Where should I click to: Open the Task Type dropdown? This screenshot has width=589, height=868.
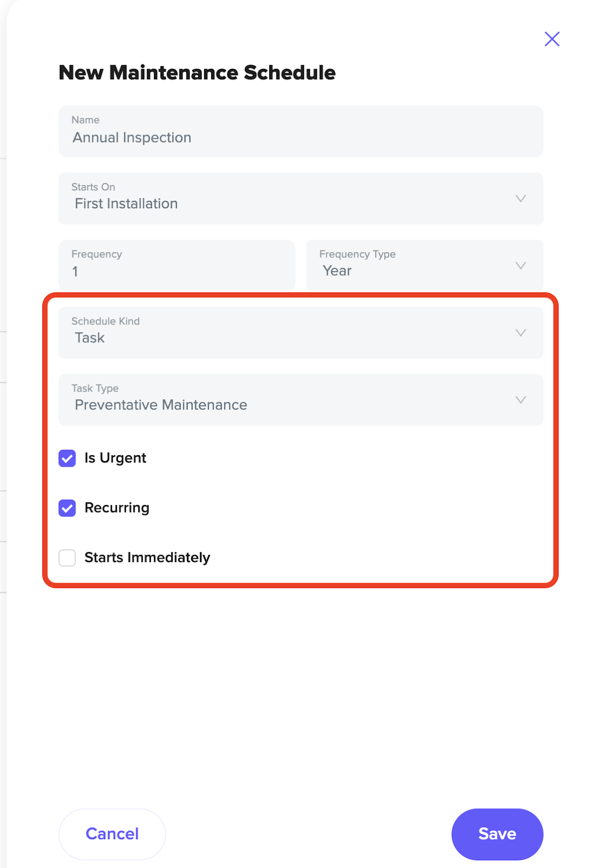[301, 400]
